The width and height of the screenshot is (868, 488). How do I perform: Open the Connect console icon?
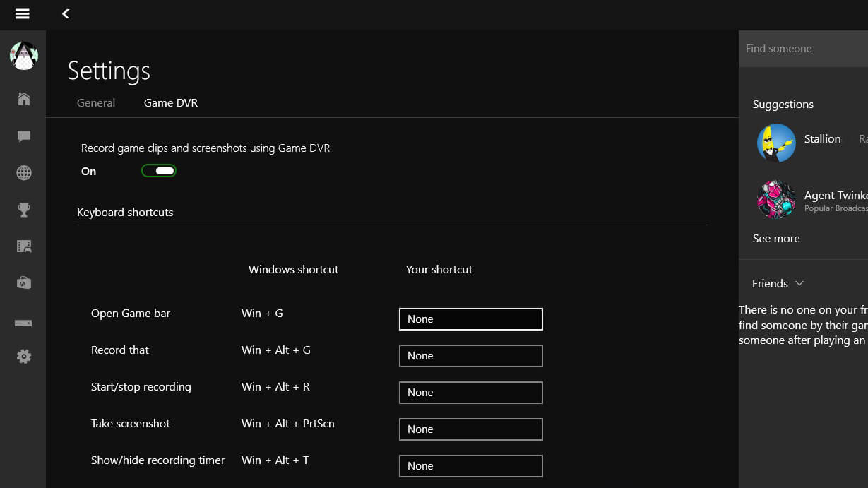23,323
